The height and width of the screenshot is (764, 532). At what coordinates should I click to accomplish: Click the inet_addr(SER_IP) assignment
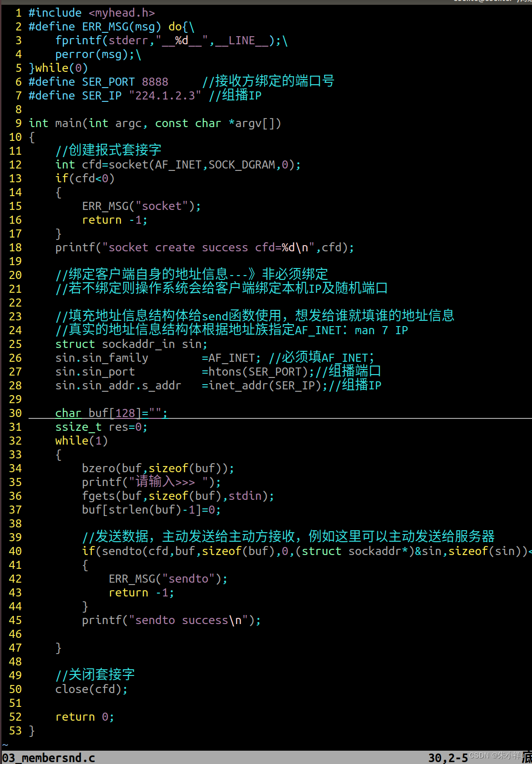point(218,386)
